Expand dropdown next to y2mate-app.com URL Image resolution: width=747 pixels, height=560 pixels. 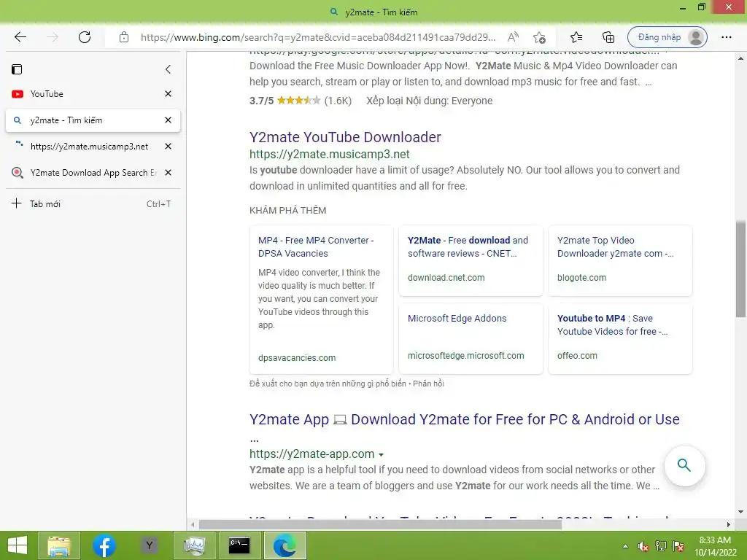pyautogui.click(x=381, y=455)
